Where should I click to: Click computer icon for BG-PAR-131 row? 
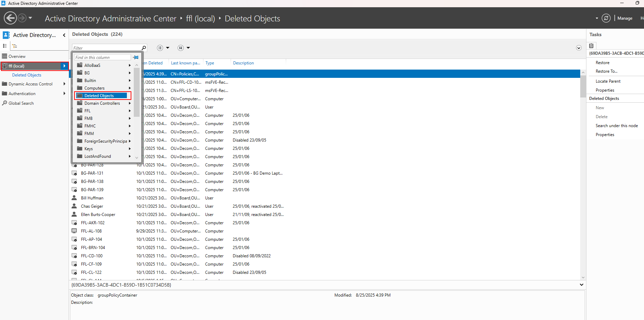[x=74, y=173]
